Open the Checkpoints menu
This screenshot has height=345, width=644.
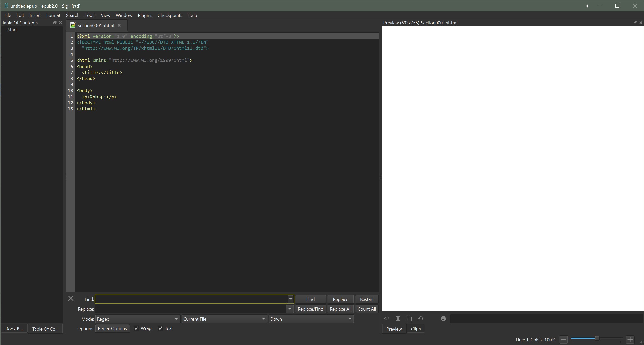[x=170, y=15]
